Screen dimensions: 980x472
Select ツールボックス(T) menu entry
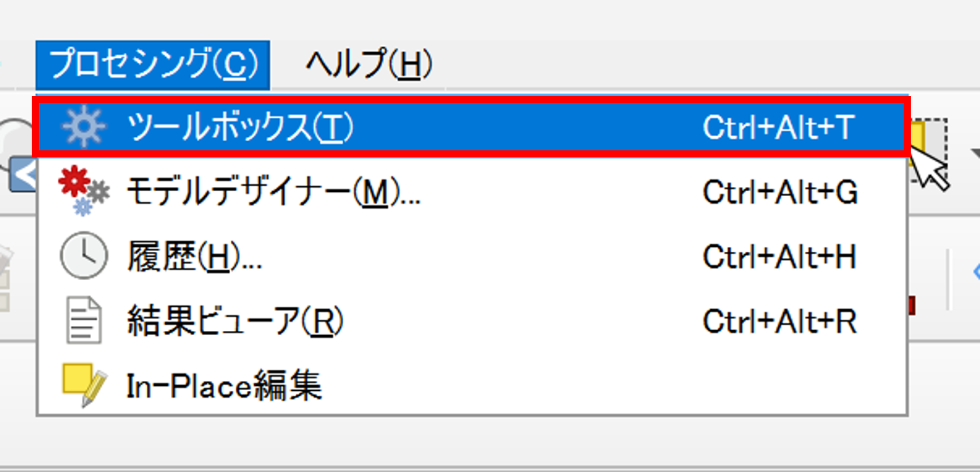239,128
